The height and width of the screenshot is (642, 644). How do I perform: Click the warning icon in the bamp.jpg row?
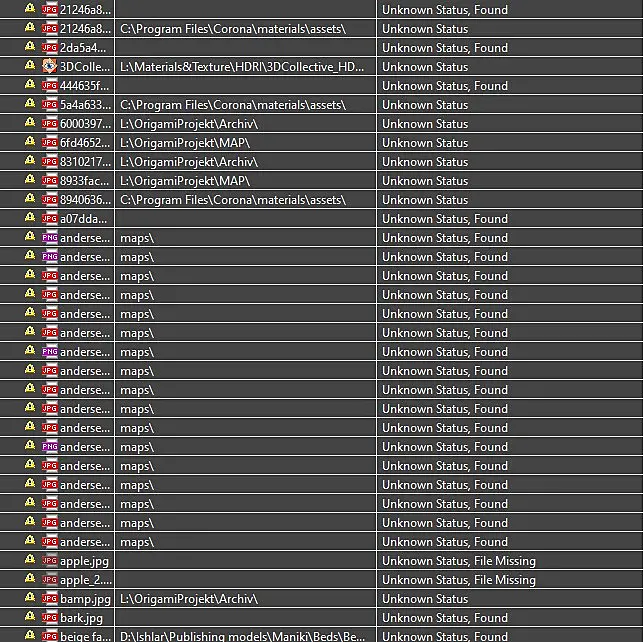click(30, 598)
